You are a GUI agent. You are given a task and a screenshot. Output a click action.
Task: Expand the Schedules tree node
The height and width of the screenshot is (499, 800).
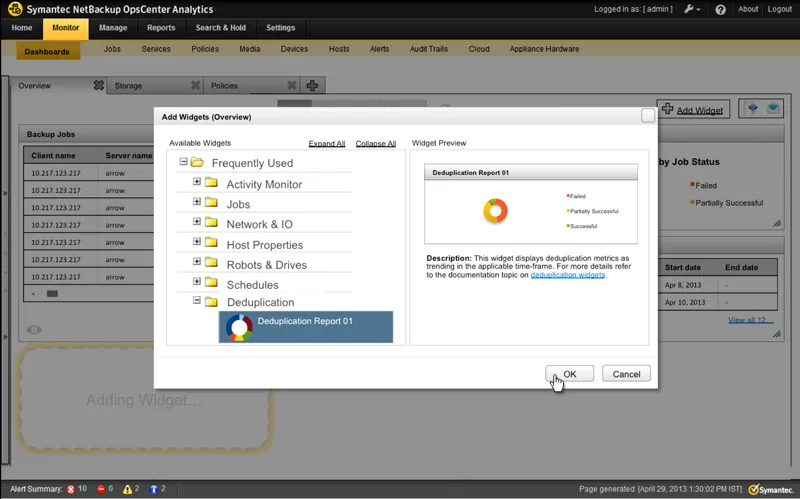(197, 281)
